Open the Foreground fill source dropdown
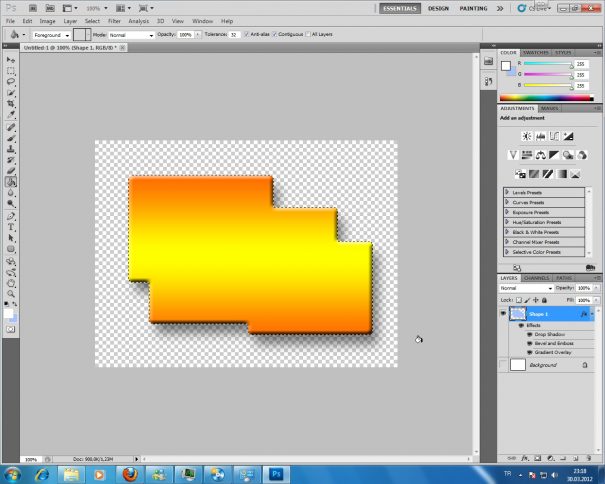The image size is (605, 484). coord(51,35)
